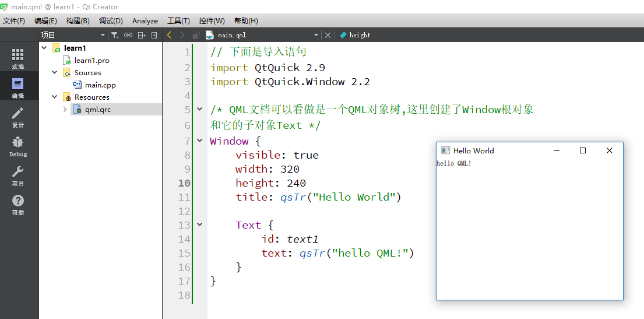The image size is (644, 319).
Task: Open the 工具(T) menu
Action: (178, 21)
